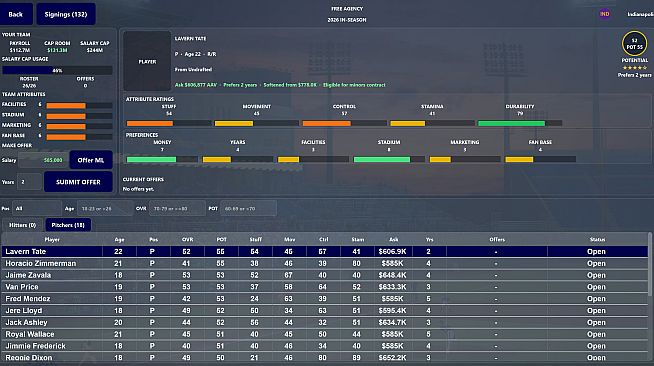This screenshot has height=366, width=654.
Task: Click the Stuff attribute rating bar
Action: pyautogui.click(x=169, y=123)
